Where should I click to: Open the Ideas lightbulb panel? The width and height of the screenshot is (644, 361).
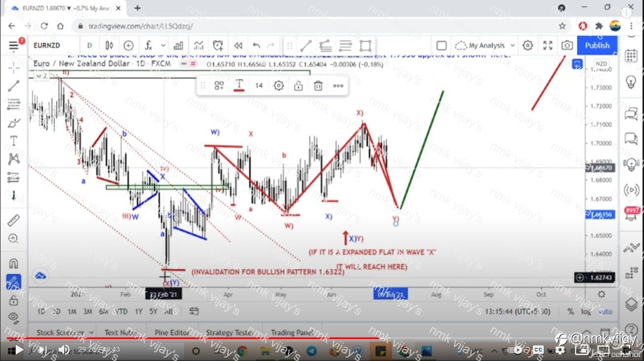point(631,82)
